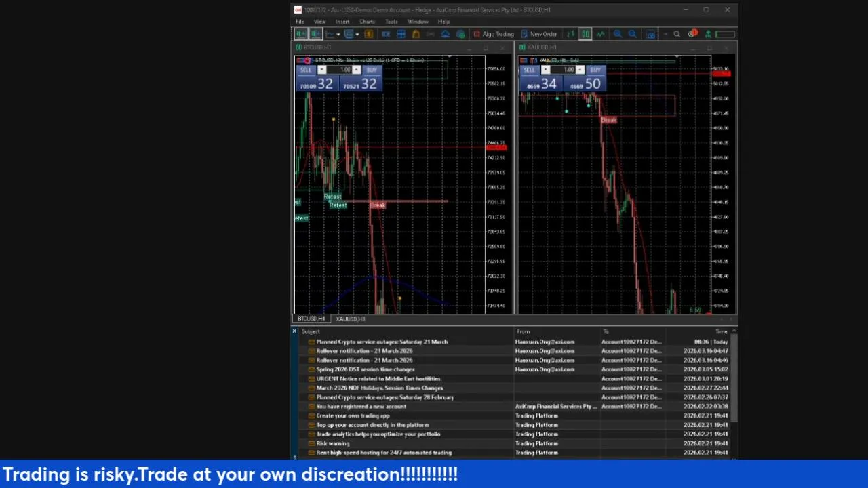868x488 pixels.
Task: Zoom out of the chart
Action: tap(632, 34)
